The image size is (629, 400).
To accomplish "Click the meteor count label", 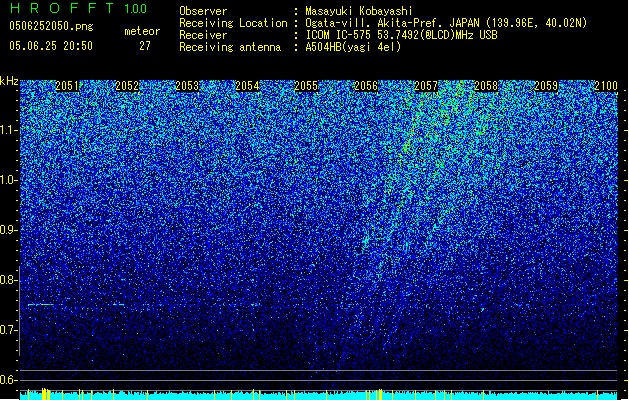I will (142, 31).
